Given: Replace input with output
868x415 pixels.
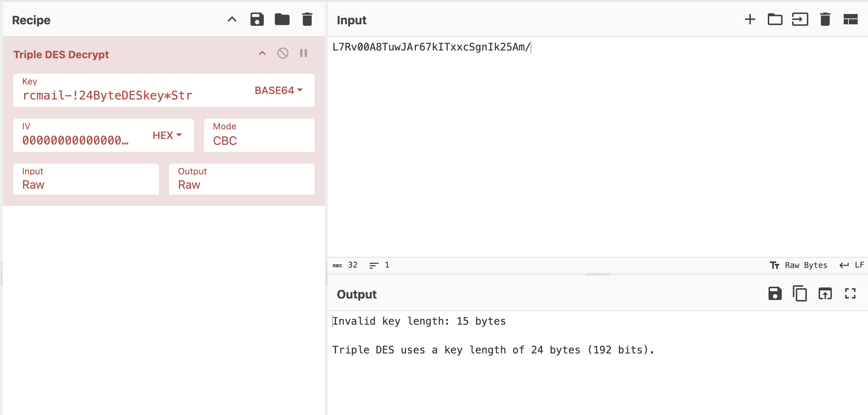Looking at the screenshot, I should coord(825,294).
